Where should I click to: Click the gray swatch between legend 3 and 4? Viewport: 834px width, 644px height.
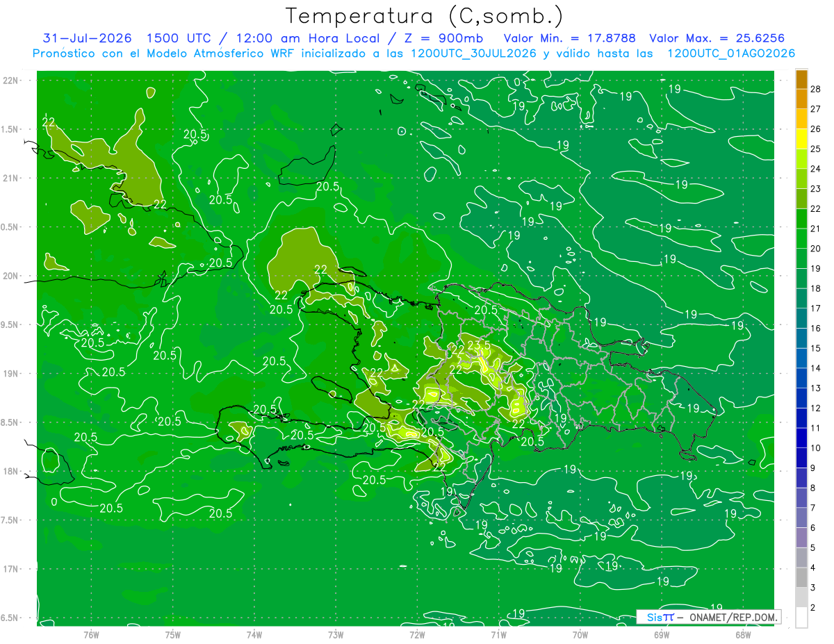pyautogui.click(x=801, y=577)
